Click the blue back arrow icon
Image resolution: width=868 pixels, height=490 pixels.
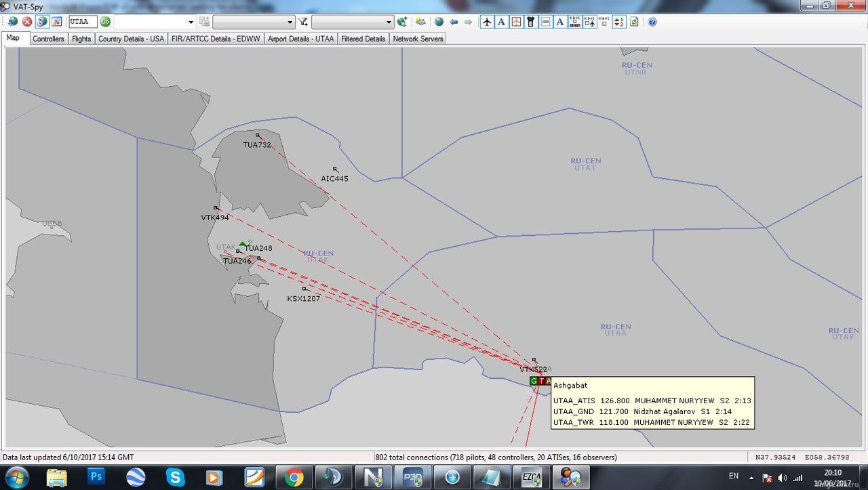tap(454, 22)
